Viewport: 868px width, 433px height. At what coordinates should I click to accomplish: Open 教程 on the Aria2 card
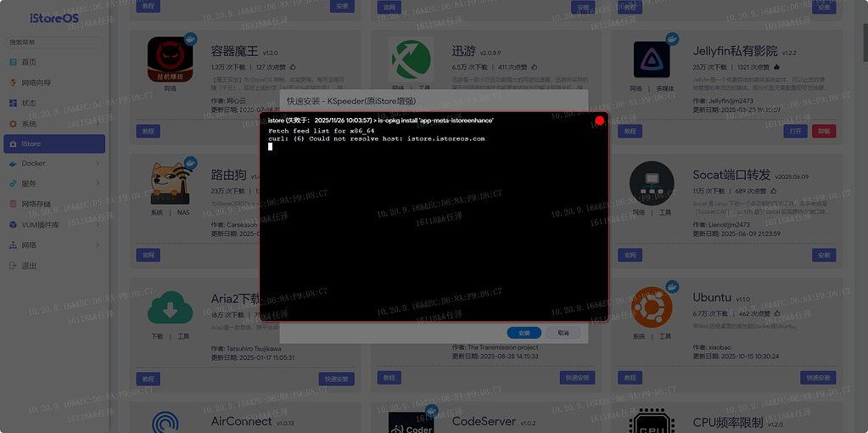point(148,379)
